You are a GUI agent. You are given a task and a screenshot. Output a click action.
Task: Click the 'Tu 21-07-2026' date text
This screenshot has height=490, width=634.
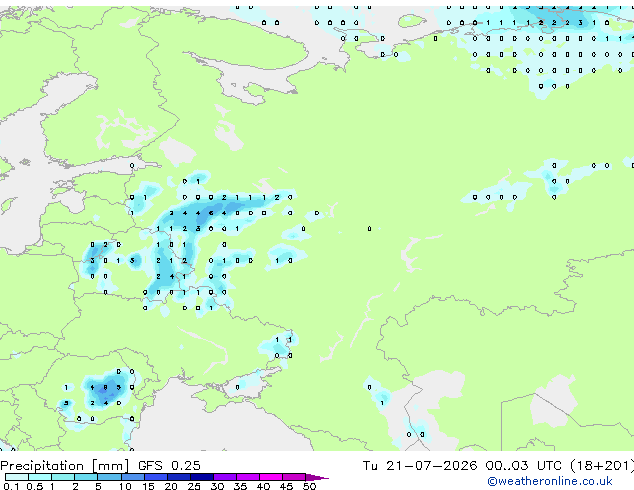tap(420, 466)
